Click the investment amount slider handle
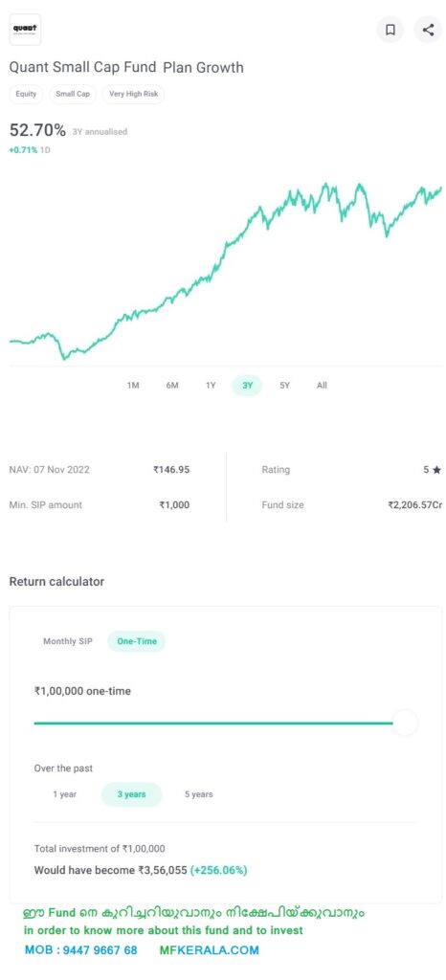Image resolution: width=446 pixels, height=980 pixels. pos(405,724)
